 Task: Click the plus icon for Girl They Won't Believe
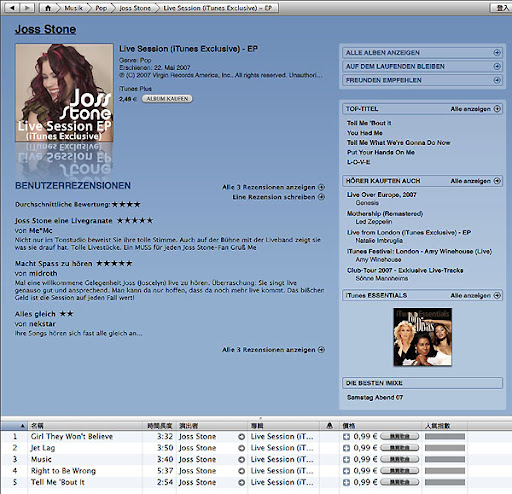click(x=346, y=437)
